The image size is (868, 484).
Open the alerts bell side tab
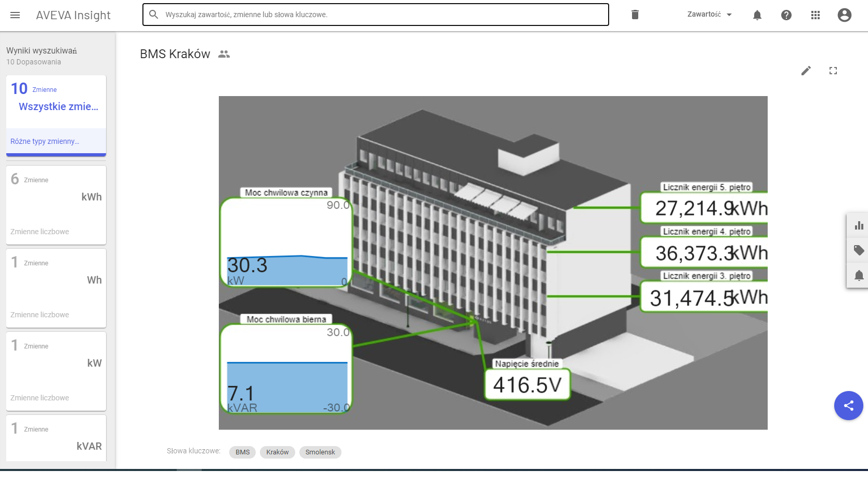(x=859, y=275)
